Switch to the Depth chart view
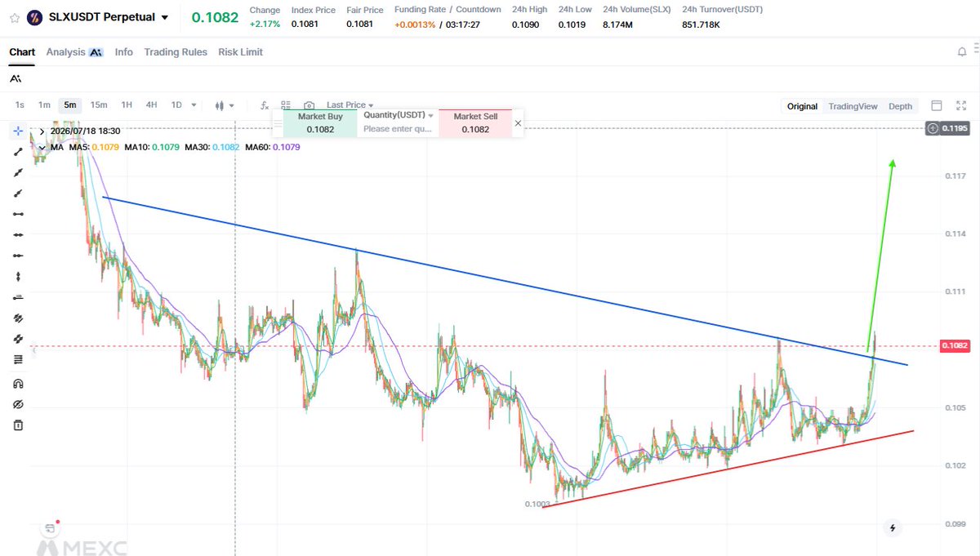Screen dimensions: 980x556 tap(900, 106)
